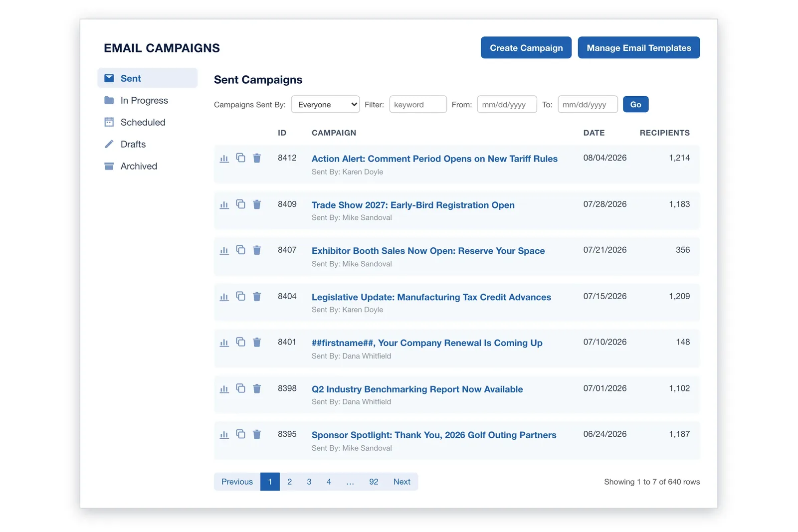Open Action Alert Comment Period campaign link
798x532 pixels.
point(434,159)
